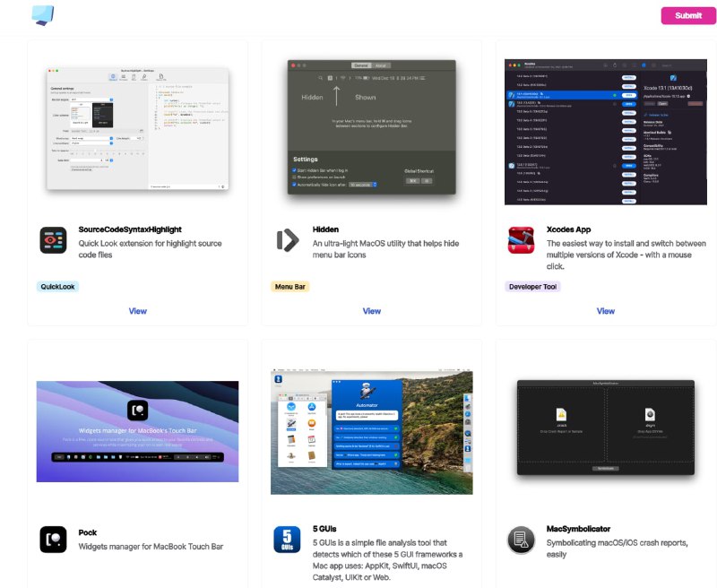Viewport: 717px width, 588px height.
Task: Click the Menu Bar tag
Action: pos(289,287)
